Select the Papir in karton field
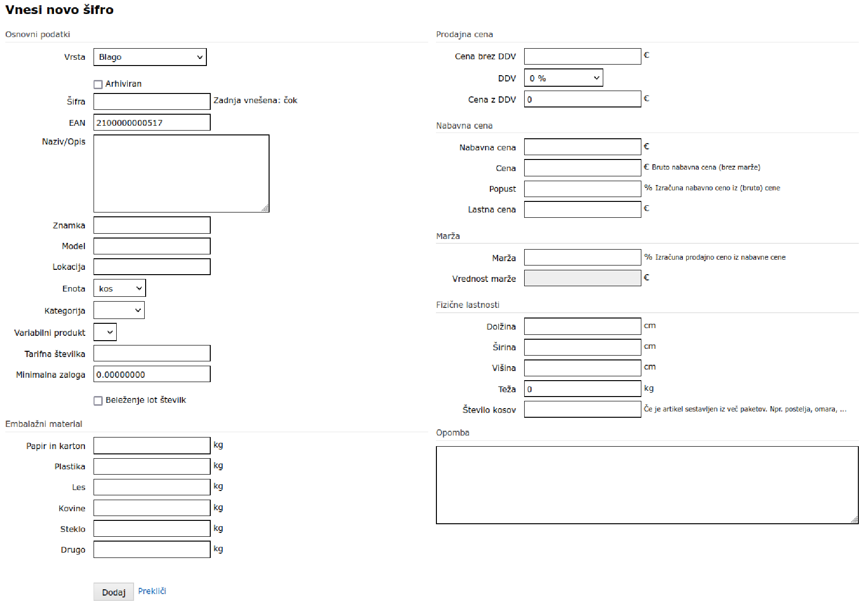The image size is (868, 610). pyautogui.click(x=152, y=446)
